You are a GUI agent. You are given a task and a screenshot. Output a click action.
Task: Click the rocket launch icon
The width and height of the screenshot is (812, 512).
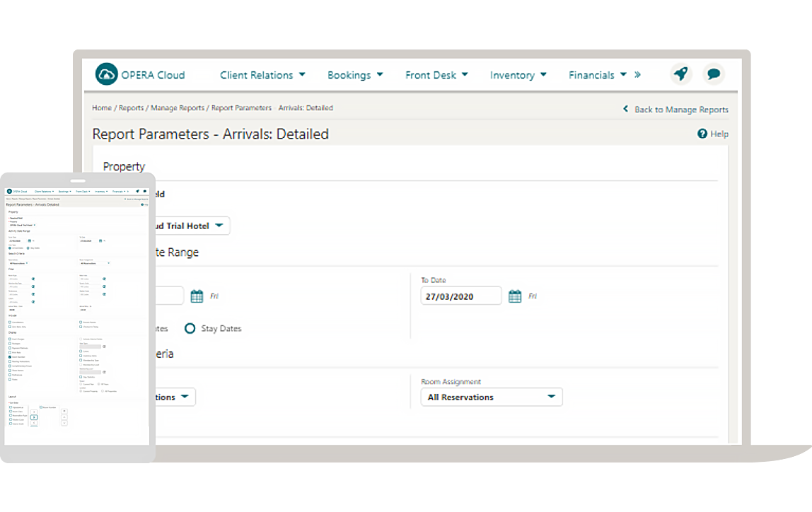point(680,74)
